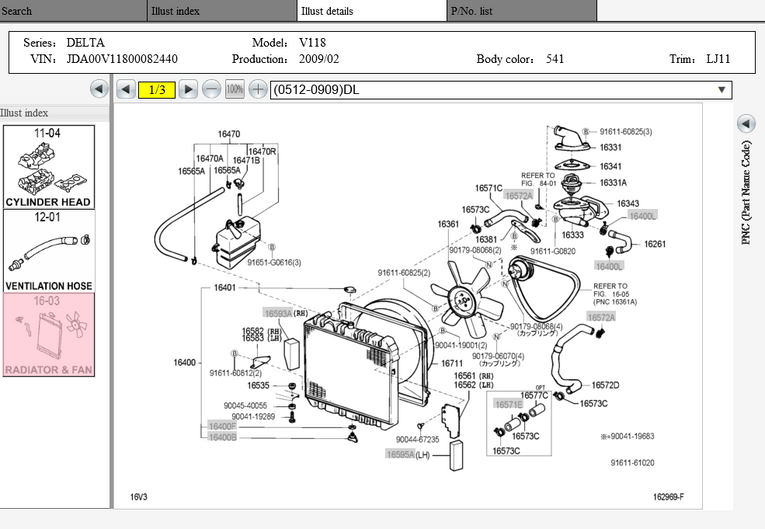
Task: Select the Ventilation Hose 12-01 thumbnail
Action: [48, 251]
